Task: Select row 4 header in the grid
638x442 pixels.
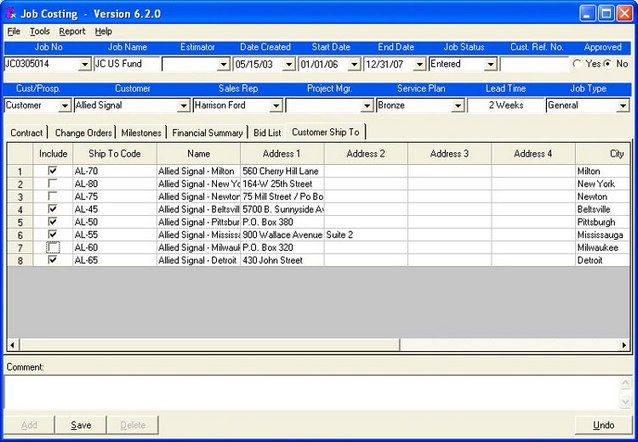Action: (x=19, y=209)
